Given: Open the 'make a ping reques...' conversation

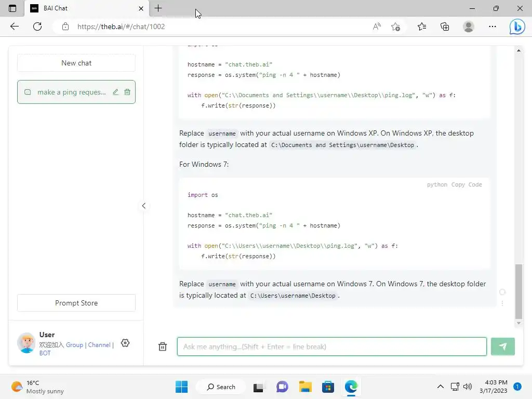Looking at the screenshot, I should (x=76, y=92).
